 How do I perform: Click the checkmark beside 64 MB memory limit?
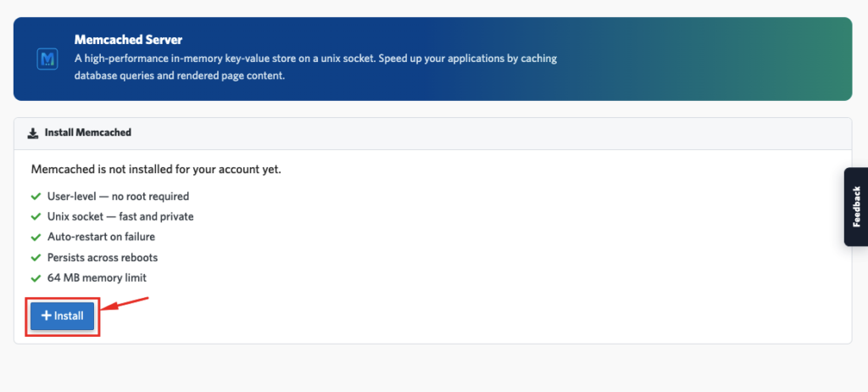click(36, 277)
